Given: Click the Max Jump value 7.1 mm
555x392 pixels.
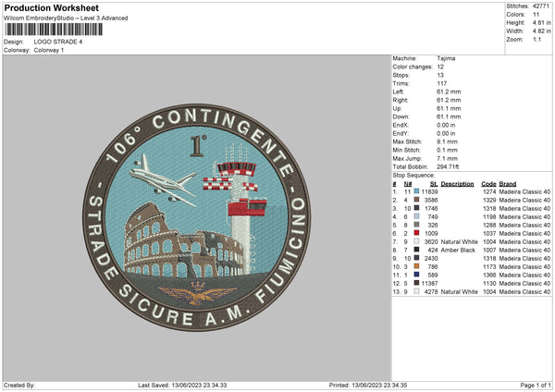Looking at the screenshot, I should pyautogui.click(x=447, y=158).
